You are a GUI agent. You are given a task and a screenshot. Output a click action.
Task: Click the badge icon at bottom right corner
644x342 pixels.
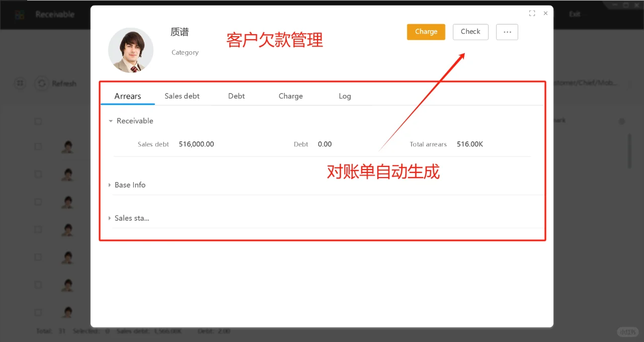click(x=627, y=331)
